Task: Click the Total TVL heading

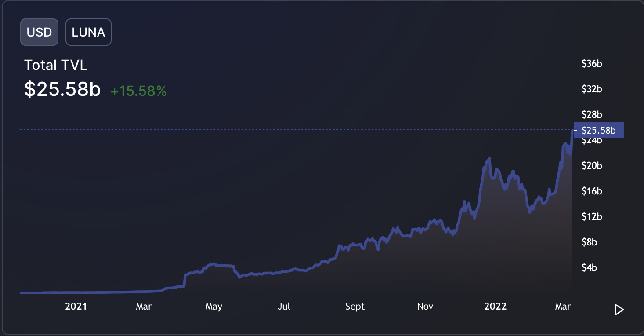Action: point(56,65)
